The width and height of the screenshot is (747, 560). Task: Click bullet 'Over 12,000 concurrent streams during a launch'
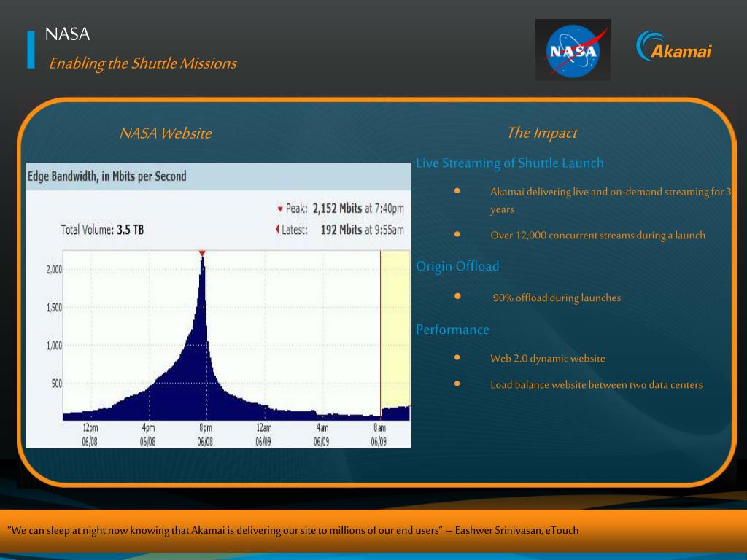(x=598, y=236)
